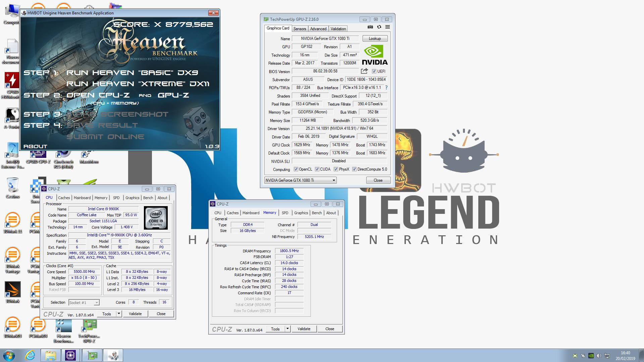Image resolution: width=644 pixels, height=362 pixels.
Task: Click Validate in CPU-Z Memory window
Action: (304, 329)
